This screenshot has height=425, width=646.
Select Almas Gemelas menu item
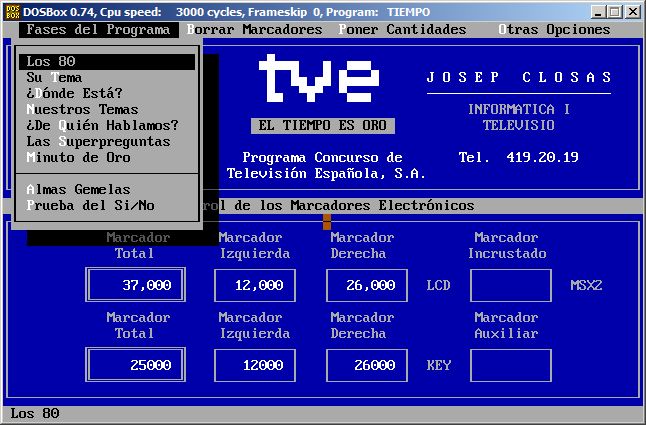pos(78,190)
